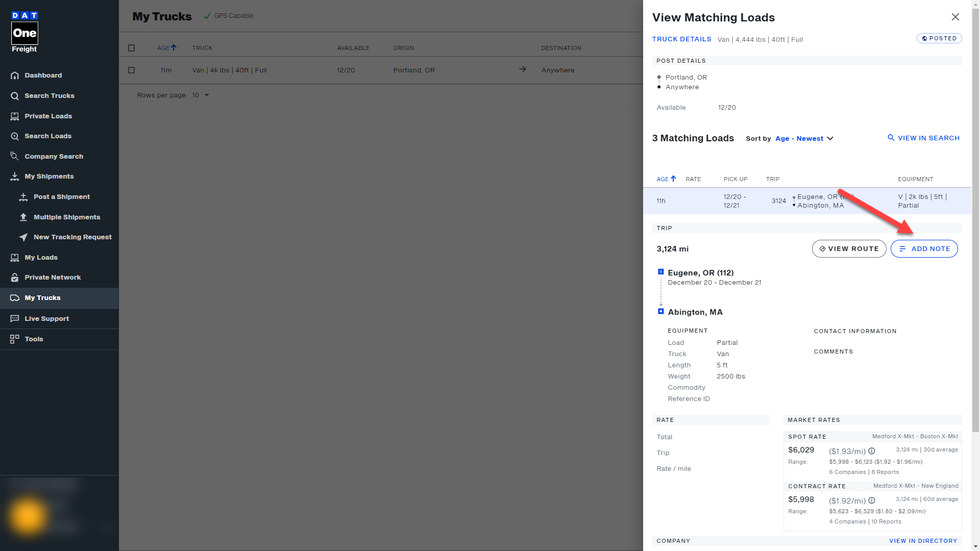This screenshot has height=551, width=980.
Task: Select the Eugene, OR to Abington, MA load row
Action: 807,201
